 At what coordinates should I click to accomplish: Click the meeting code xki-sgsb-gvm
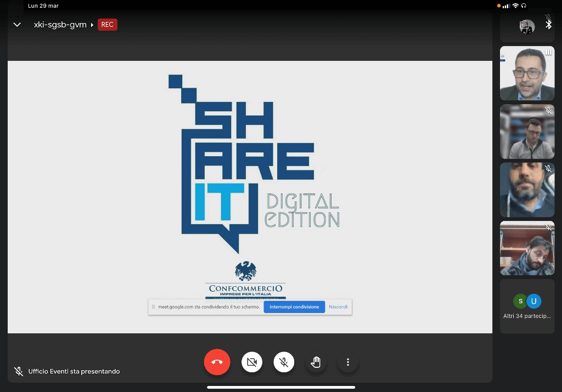[x=60, y=25]
